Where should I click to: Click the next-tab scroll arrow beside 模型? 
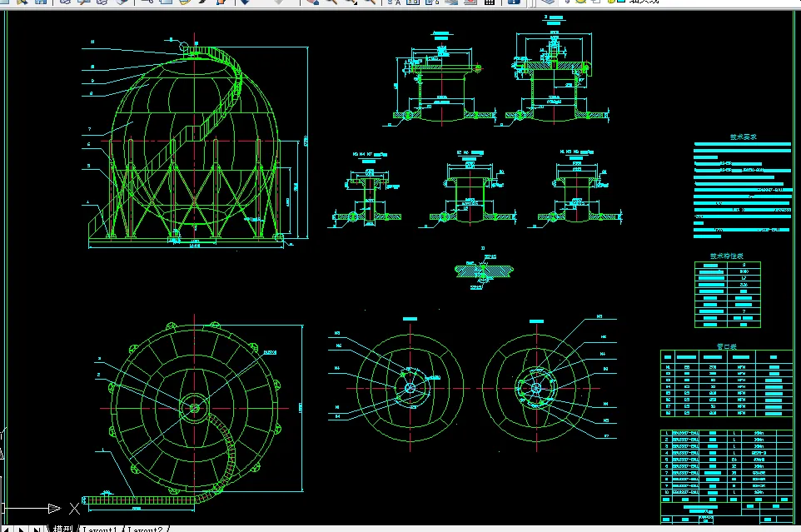22,529
